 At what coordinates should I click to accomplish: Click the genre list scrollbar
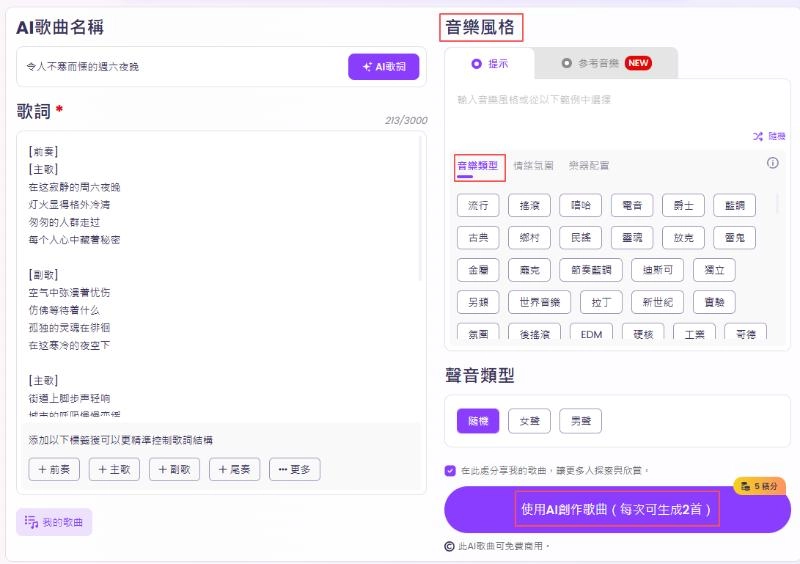(x=778, y=203)
